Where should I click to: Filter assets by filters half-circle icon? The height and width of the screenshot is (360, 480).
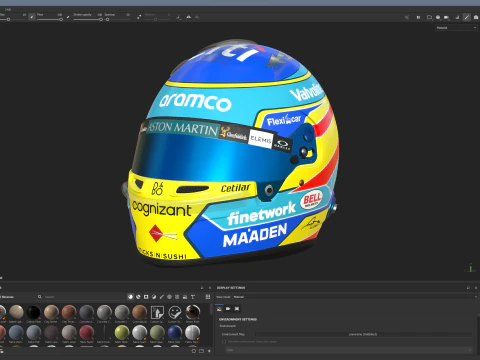pos(154,297)
